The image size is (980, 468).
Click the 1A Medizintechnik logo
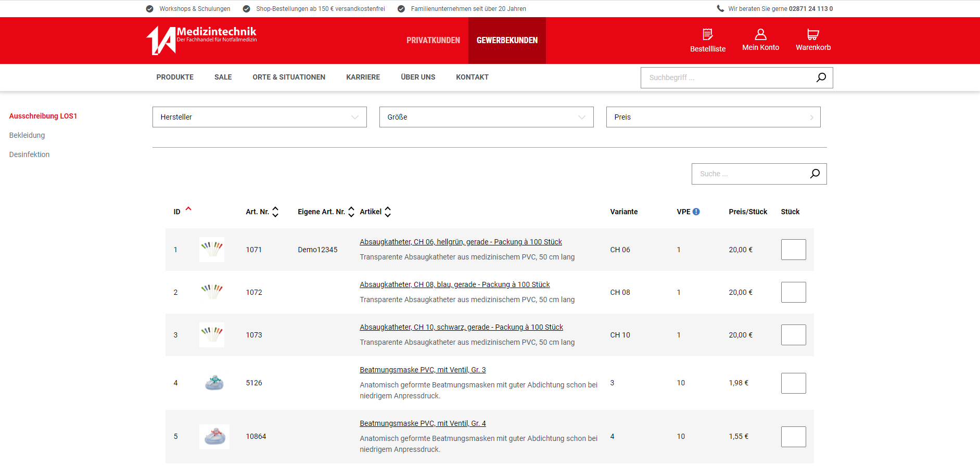201,40
